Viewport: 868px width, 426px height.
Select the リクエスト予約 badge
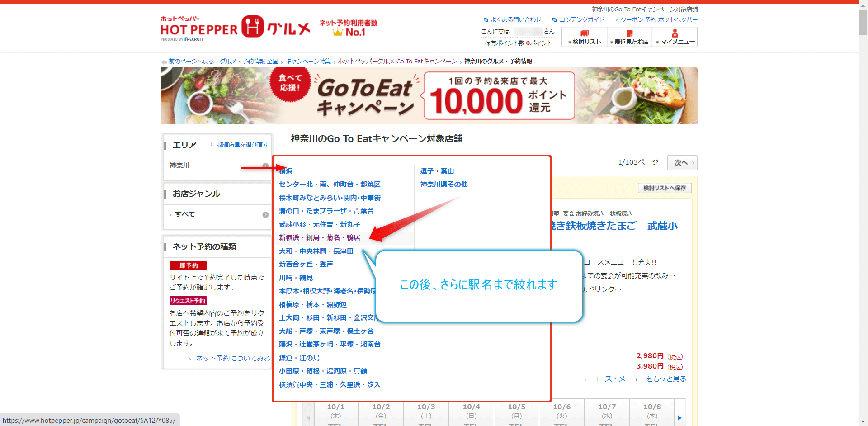pyautogui.click(x=188, y=300)
